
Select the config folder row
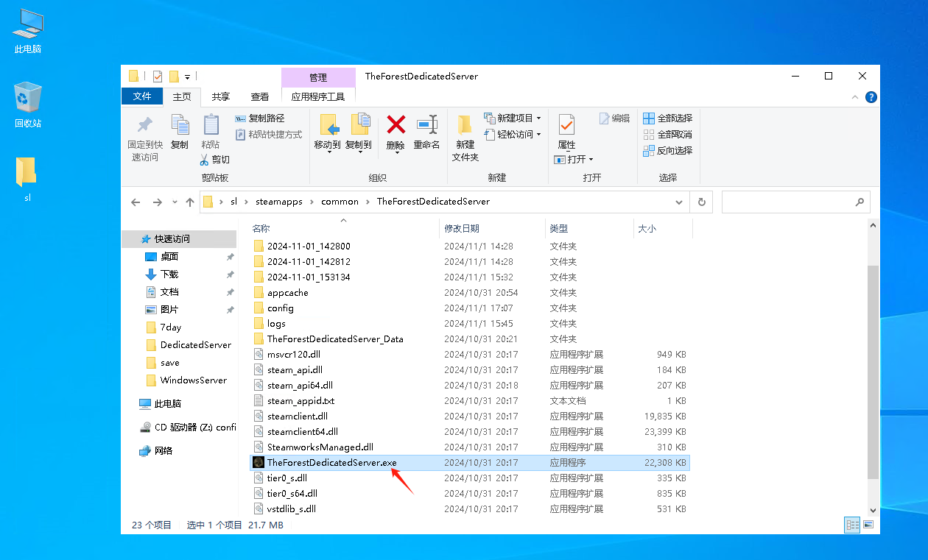(x=470, y=308)
